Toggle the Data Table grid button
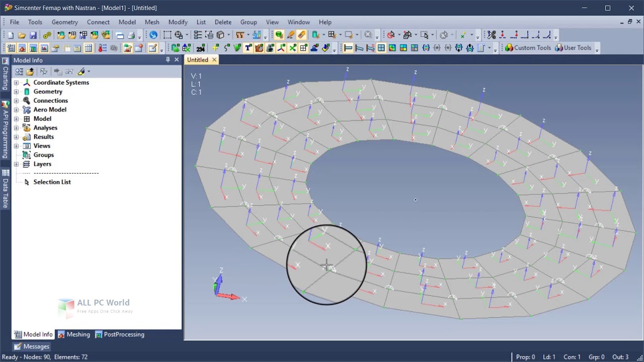The height and width of the screenshot is (362, 644). [89, 48]
